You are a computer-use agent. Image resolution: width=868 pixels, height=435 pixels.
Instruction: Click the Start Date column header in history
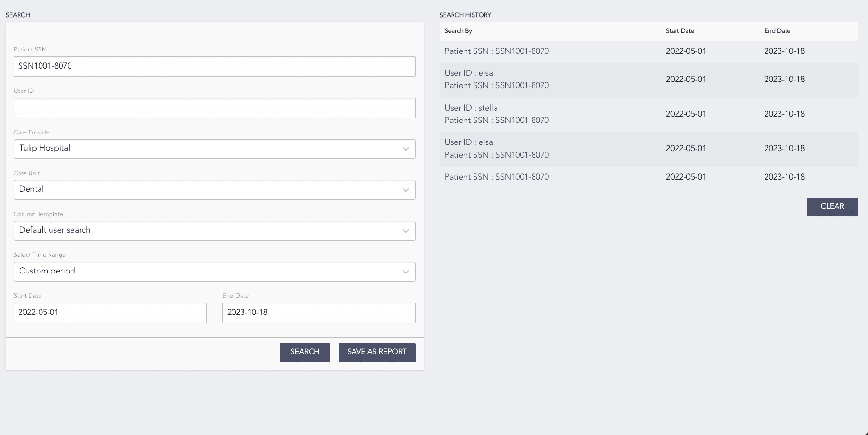[x=680, y=31]
